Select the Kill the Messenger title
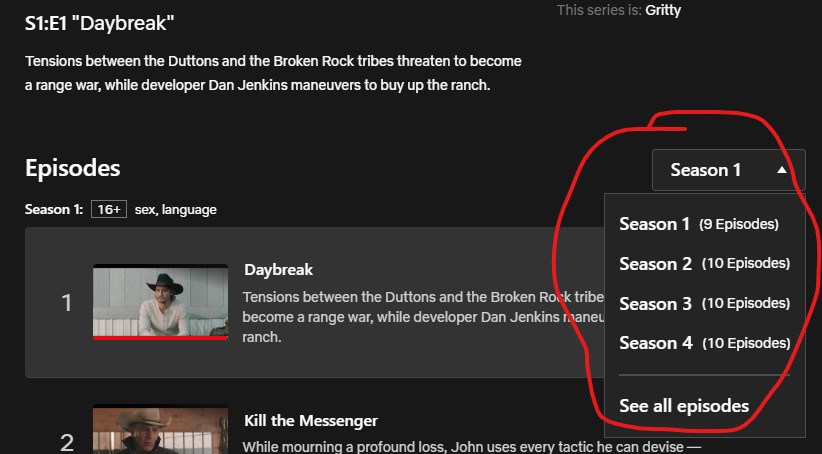The image size is (822, 454). (x=311, y=420)
